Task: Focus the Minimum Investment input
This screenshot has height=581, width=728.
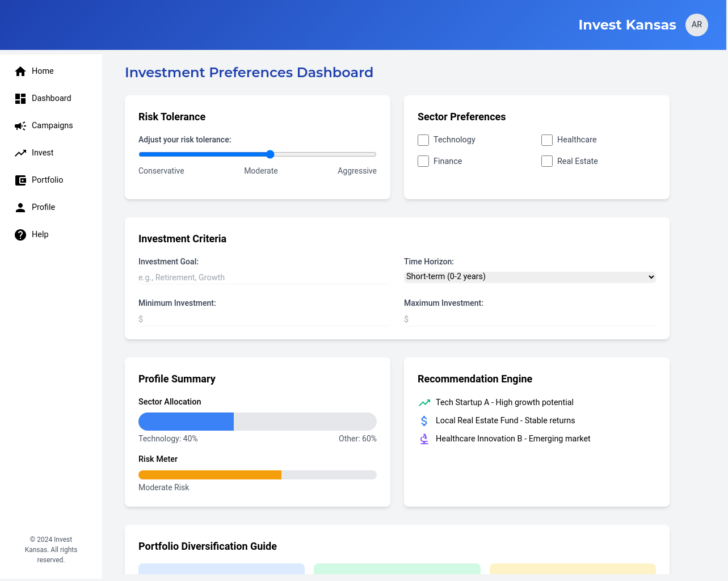Action: pos(264,319)
